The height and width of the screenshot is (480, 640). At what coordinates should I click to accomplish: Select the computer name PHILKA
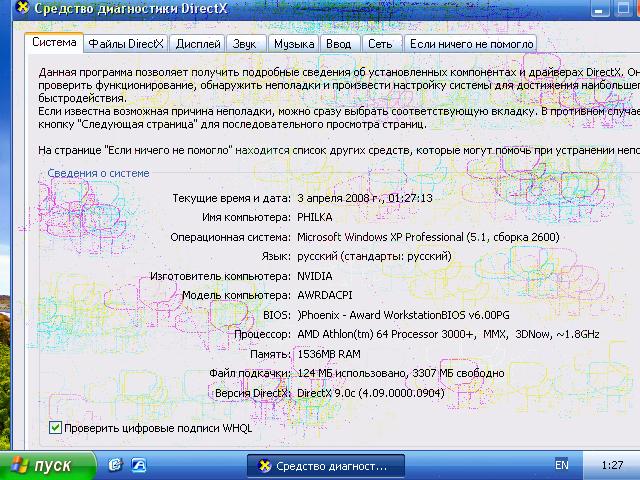click(315, 217)
